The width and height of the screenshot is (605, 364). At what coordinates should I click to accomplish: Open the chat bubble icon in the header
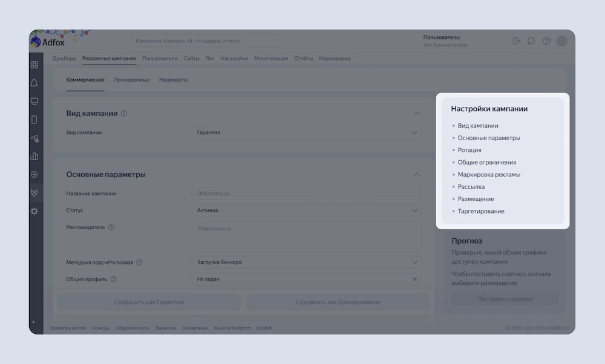tap(531, 41)
